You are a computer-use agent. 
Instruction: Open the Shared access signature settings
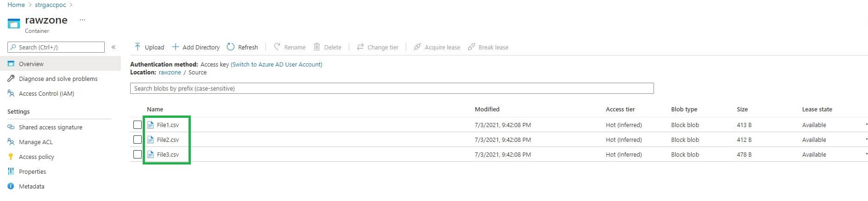coord(50,127)
